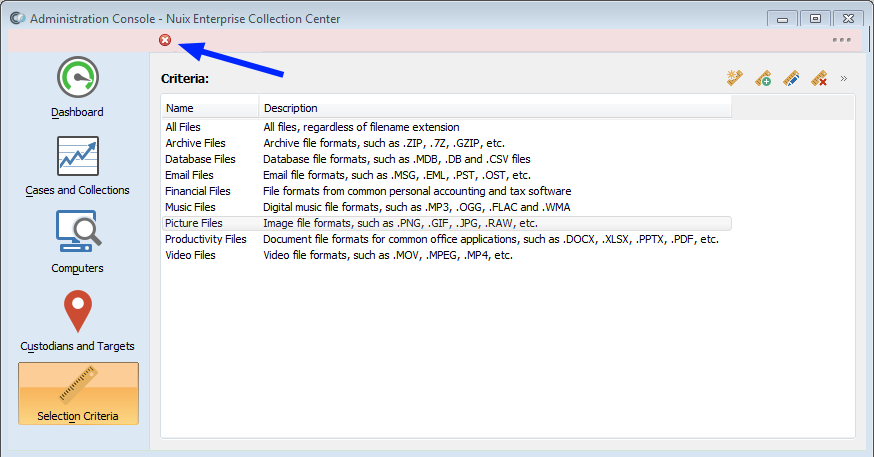The height and width of the screenshot is (457, 874).
Task: Maximize the Administration Console window
Action: click(815, 19)
